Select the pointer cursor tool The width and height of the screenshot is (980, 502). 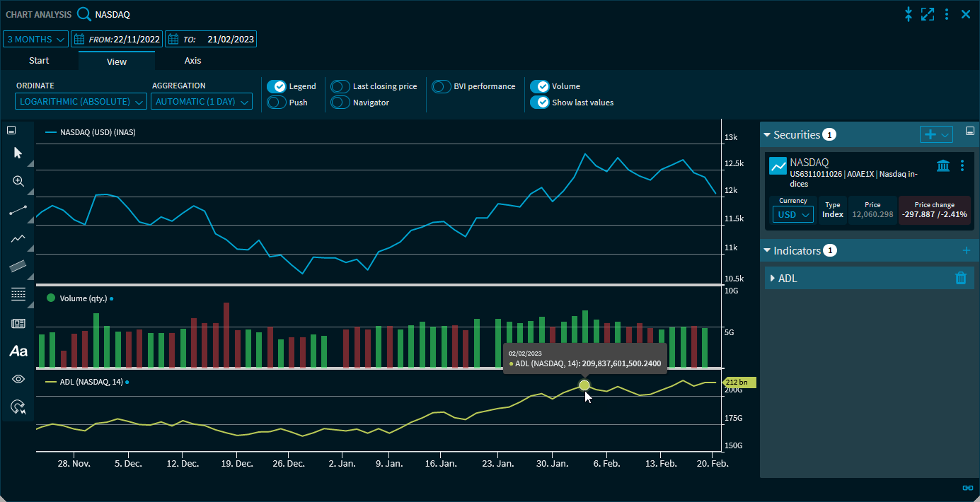pyautogui.click(x=18, y=153)
